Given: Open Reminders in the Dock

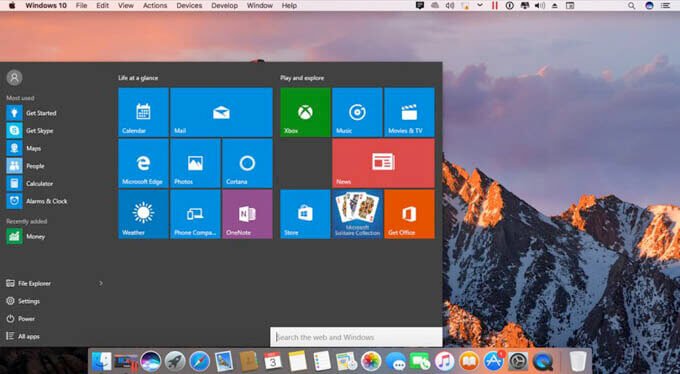Looking at the screenshot, I should tap(322, 361).
